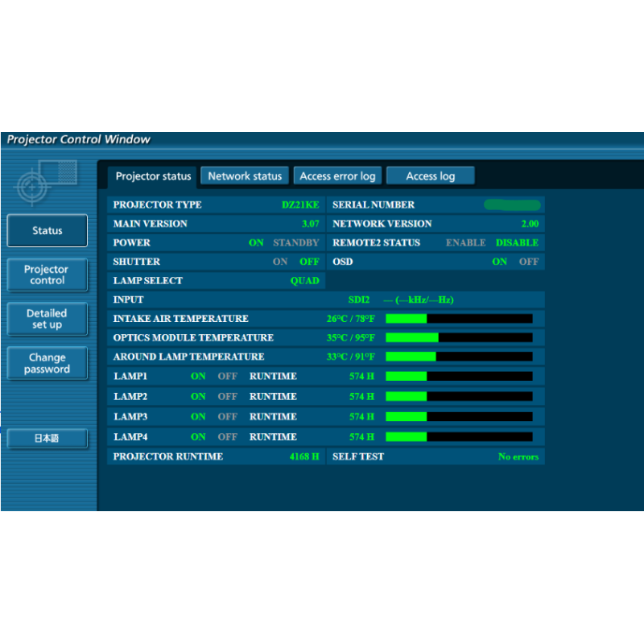Click network version value 2.00

(530, 224)
